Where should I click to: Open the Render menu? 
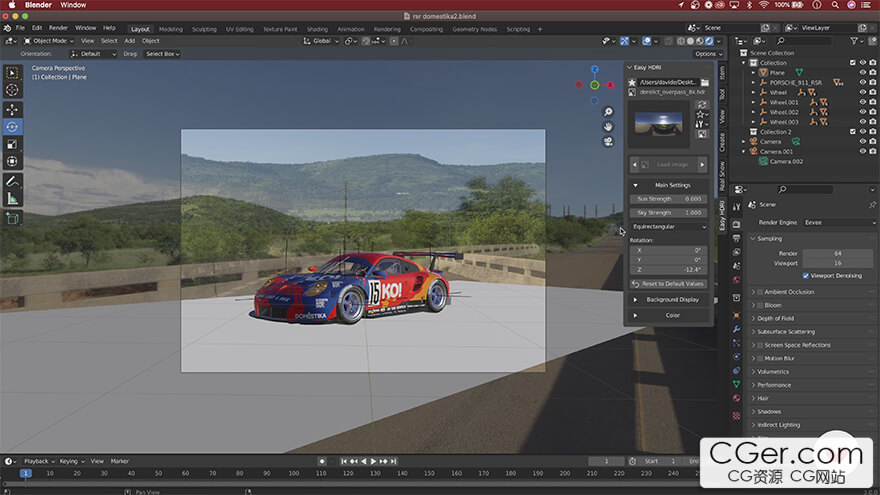(58, 28)
